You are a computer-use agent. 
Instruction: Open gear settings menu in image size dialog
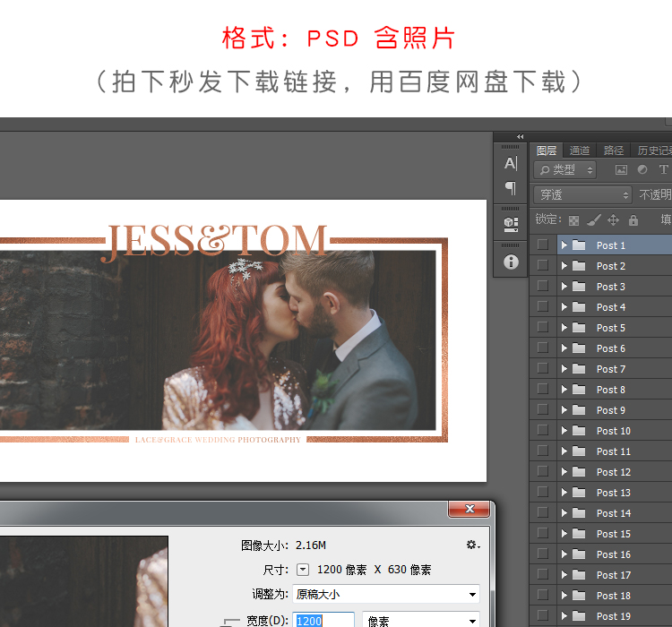(472, 545)
